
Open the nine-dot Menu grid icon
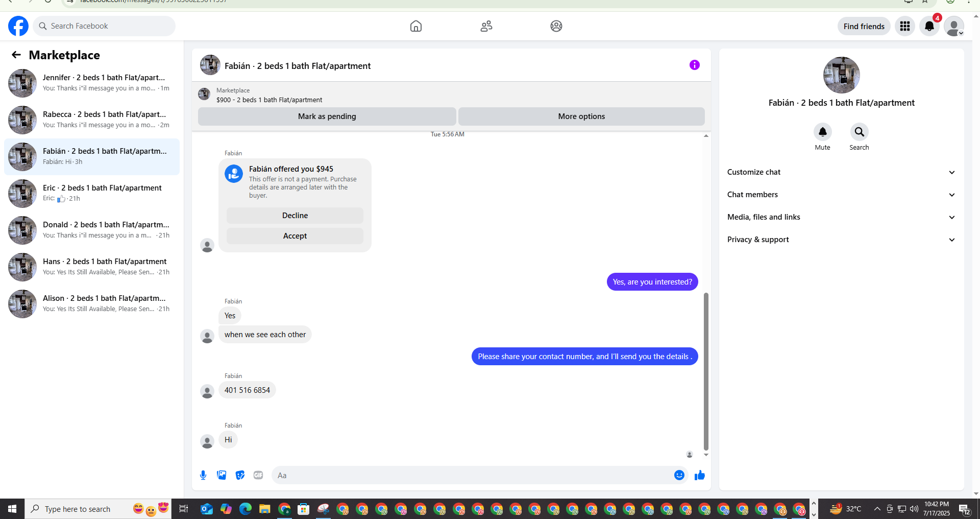pyautogui.click(x=905, y=26)
